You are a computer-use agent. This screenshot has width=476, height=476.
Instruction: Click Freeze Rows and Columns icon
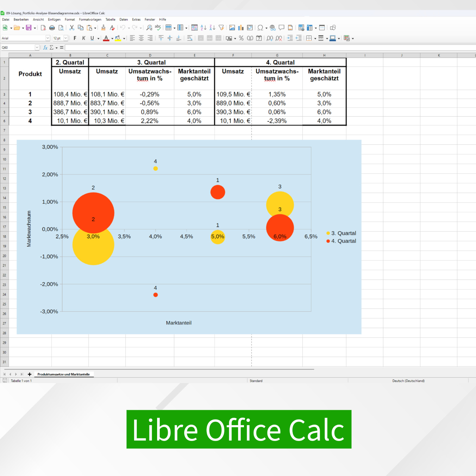point(310,28)
